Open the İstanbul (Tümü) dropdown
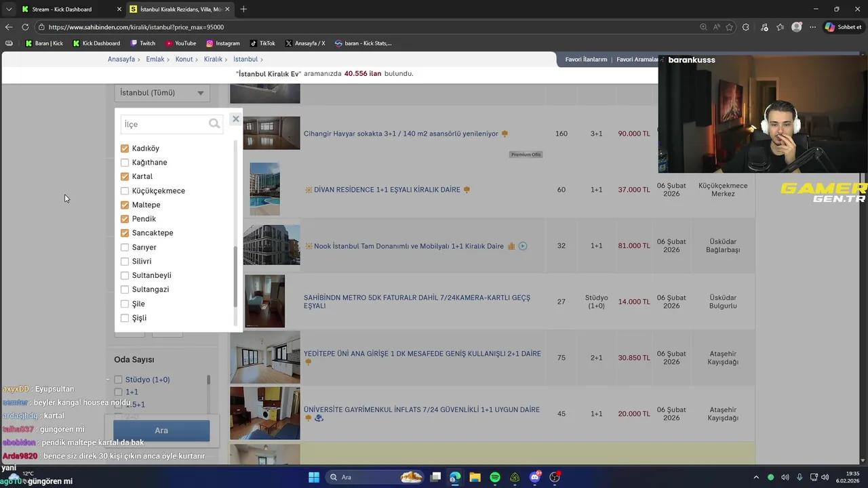 pos(162,93)
